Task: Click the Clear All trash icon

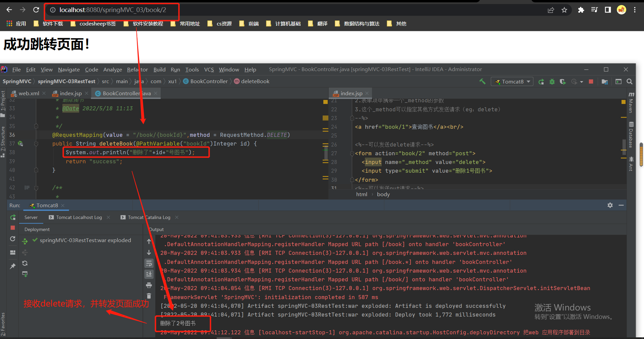Action: coord(149,296)
